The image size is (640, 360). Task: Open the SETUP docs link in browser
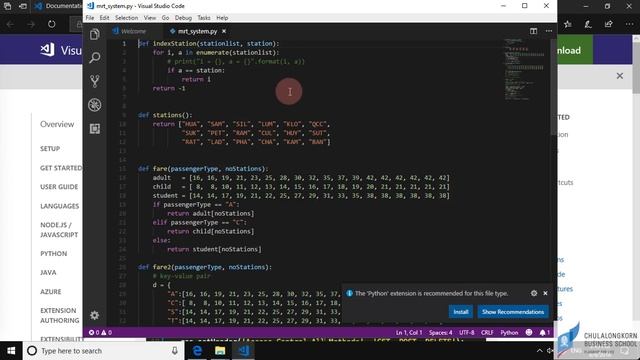50,149
